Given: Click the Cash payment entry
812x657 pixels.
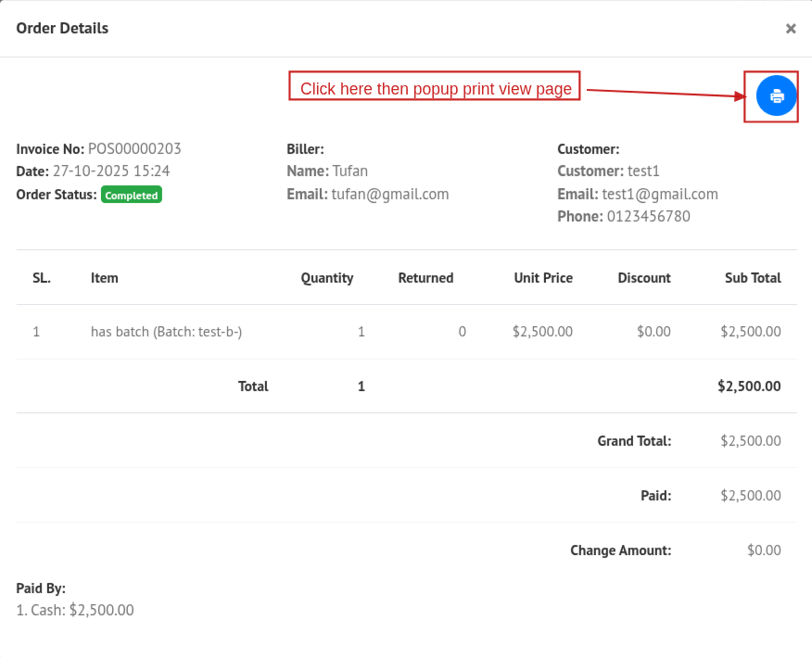Looking at the screenshot, I should pyautogui.click(x=75, y=611).
